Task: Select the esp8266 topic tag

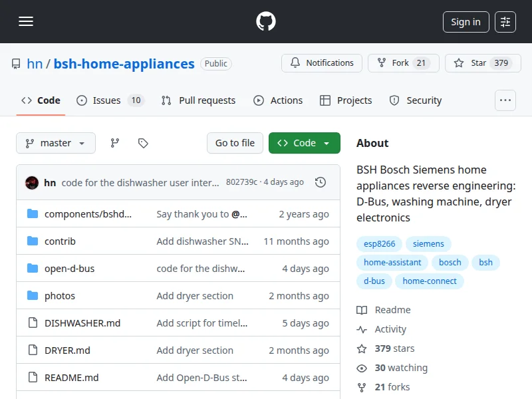Action: tap(378, 244)
